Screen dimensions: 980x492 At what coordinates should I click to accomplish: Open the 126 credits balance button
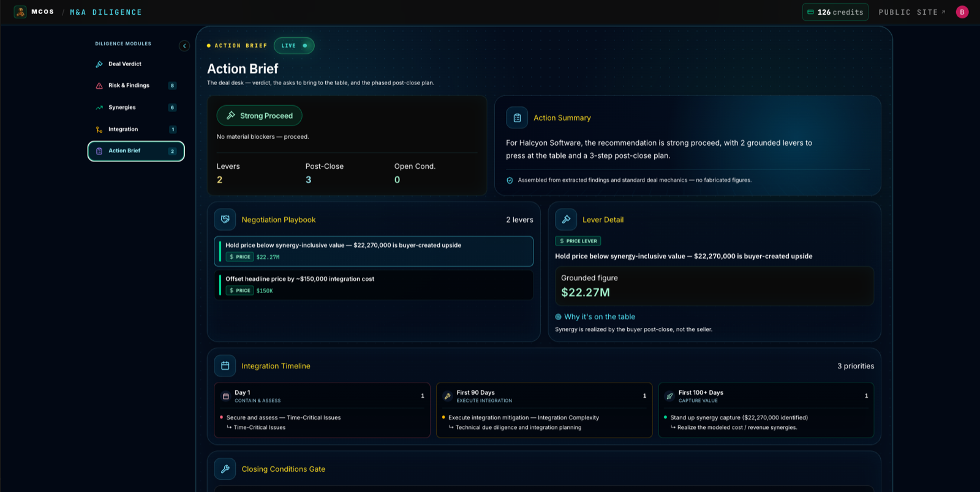(x=835, y=12)
